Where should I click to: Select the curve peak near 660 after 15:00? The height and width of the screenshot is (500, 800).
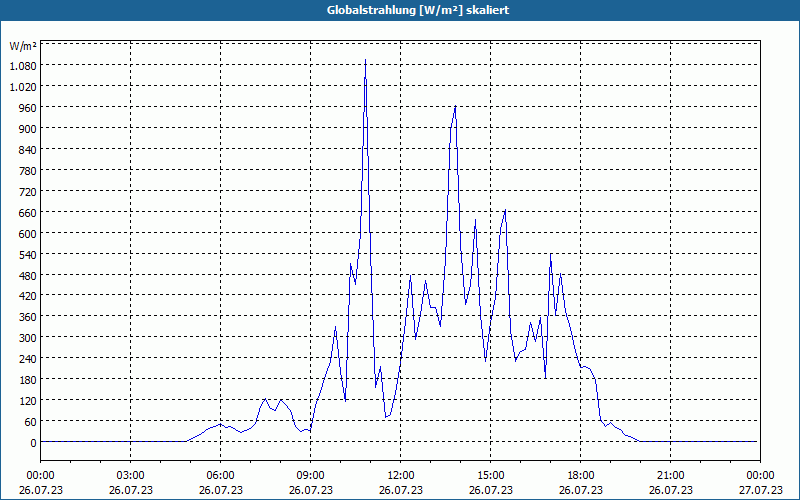(x=505, y=210)
